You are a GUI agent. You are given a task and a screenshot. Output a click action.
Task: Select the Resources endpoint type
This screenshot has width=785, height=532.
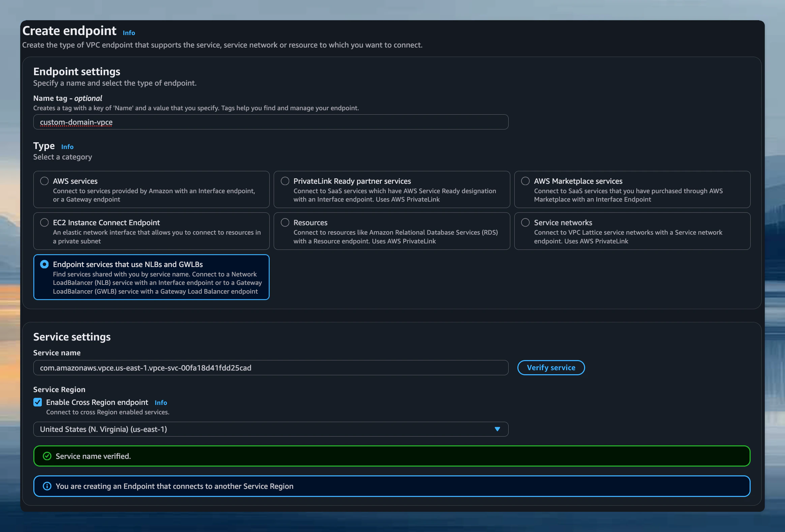(285, 222)
